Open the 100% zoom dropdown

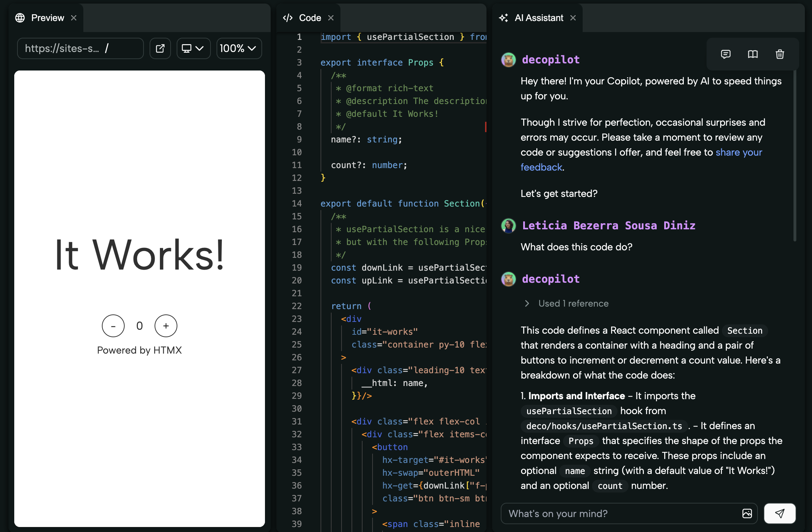(239, 48)
